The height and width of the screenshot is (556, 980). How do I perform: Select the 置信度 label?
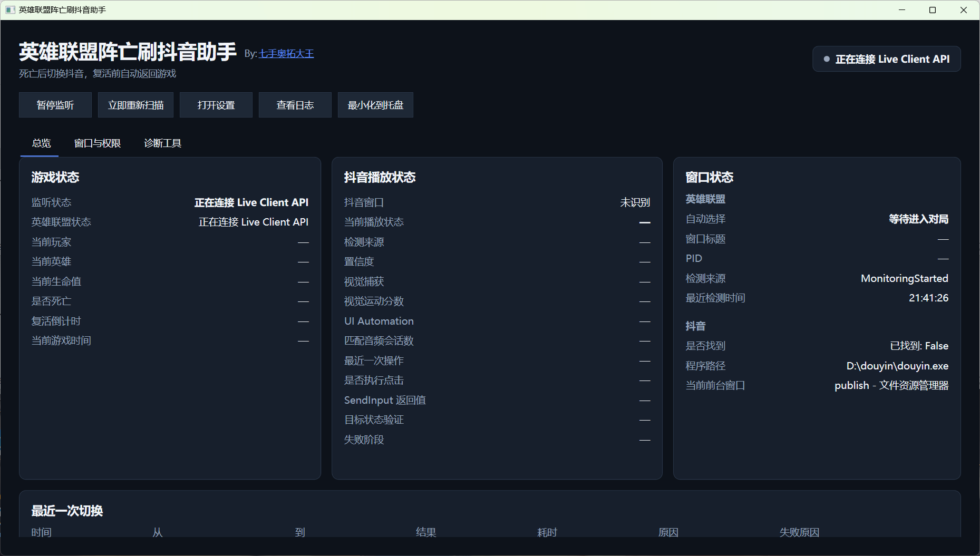tap(359, 261)
